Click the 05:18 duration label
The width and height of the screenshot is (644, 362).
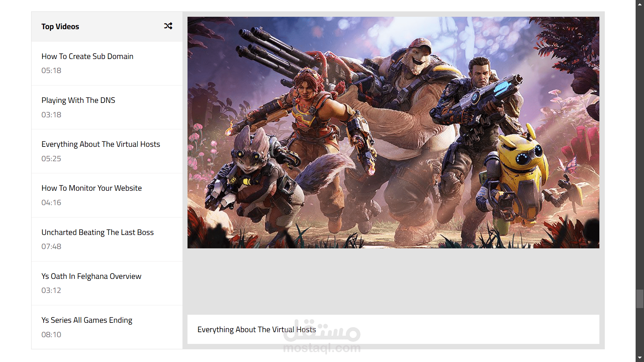click(x=51, y=70)
